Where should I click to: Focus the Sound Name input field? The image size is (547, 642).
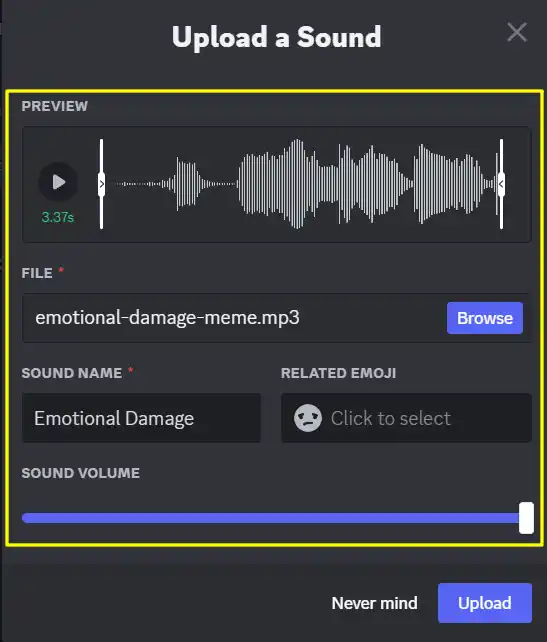pos(142,418)
